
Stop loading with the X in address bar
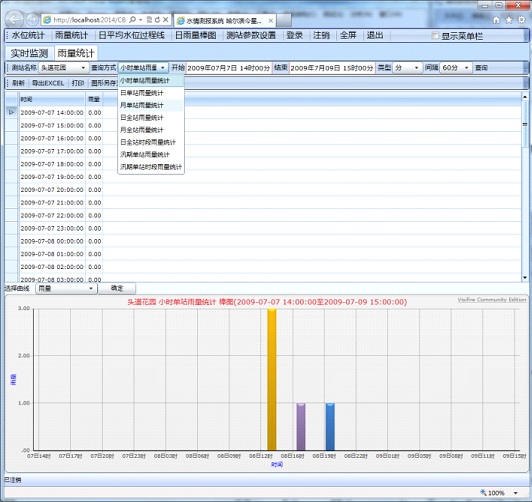click(x=166, y=20)
